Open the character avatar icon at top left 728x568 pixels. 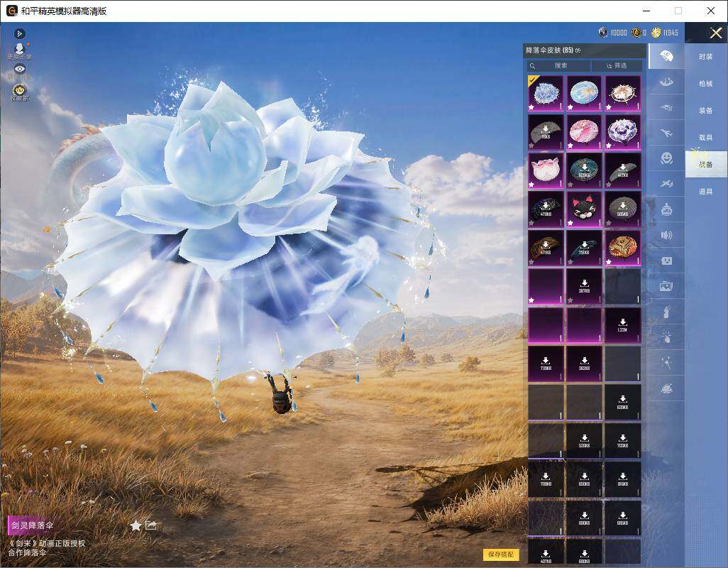19,49
